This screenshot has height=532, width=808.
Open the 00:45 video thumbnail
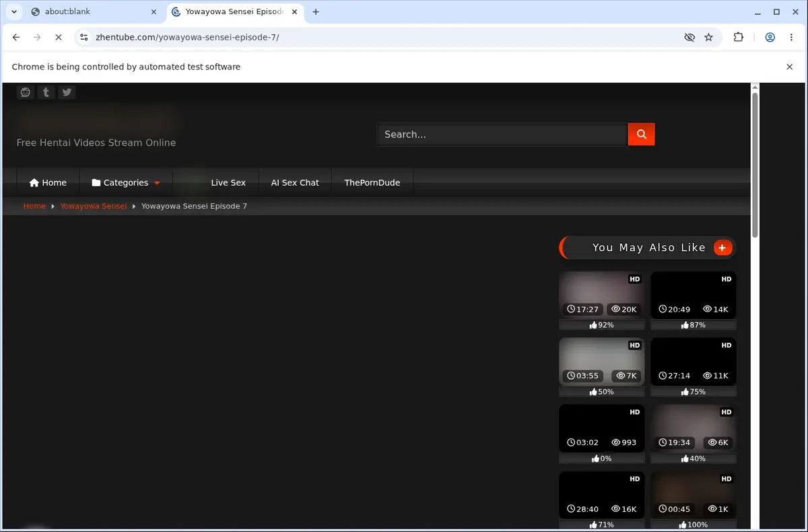[x=693, y=495]
